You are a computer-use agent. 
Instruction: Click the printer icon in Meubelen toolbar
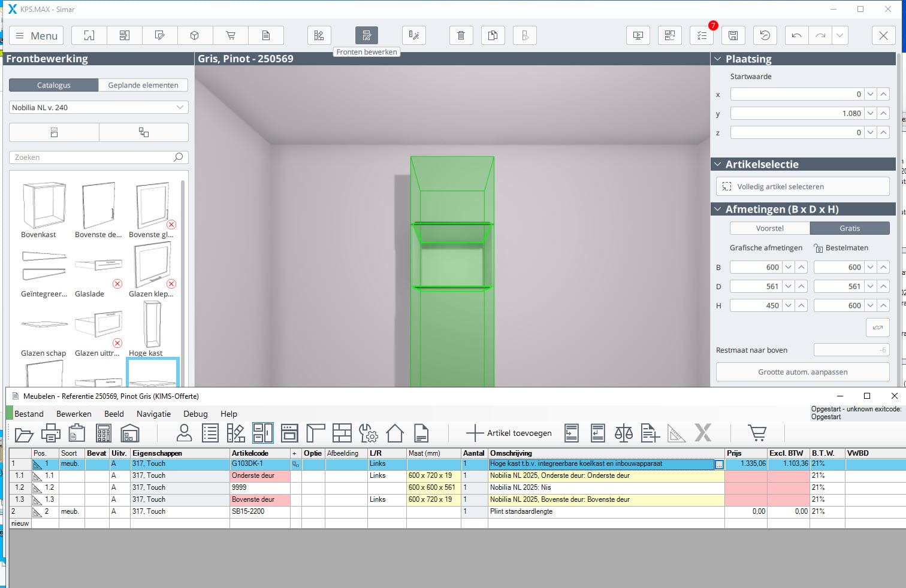[50, 433]
